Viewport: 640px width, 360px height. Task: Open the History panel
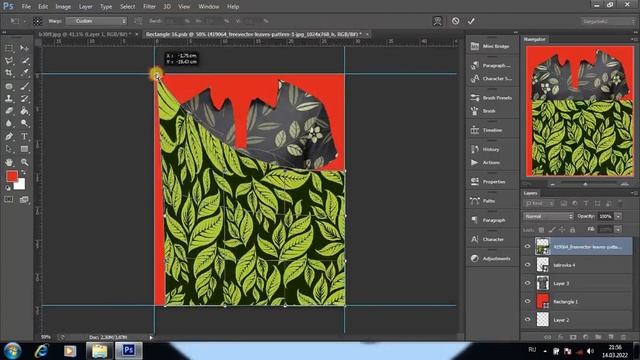(486, 149)
